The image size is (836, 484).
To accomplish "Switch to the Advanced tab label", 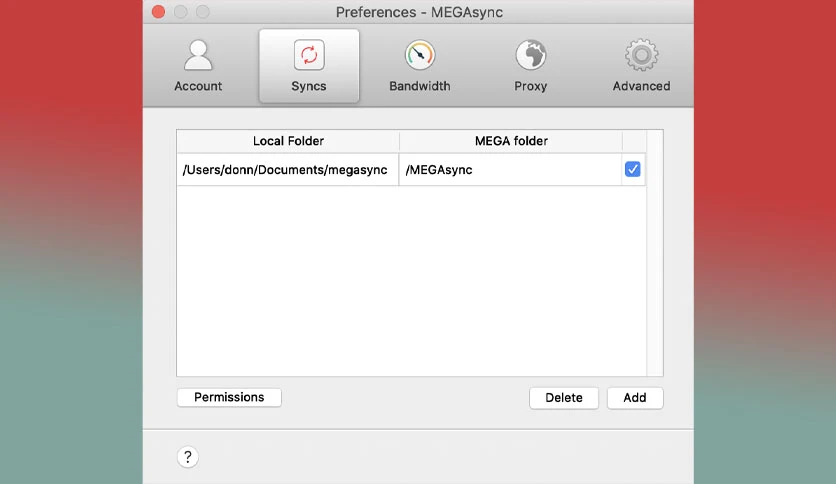I will tap(641, 86).
